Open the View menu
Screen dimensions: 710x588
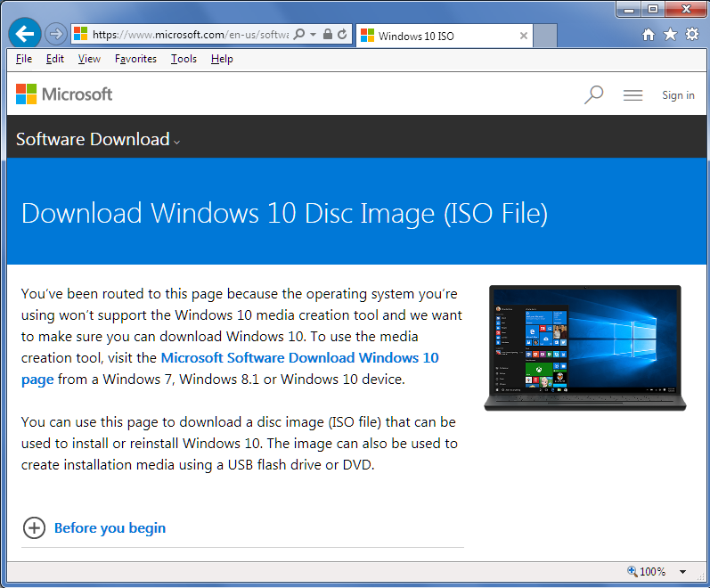(x=89, y=59)
